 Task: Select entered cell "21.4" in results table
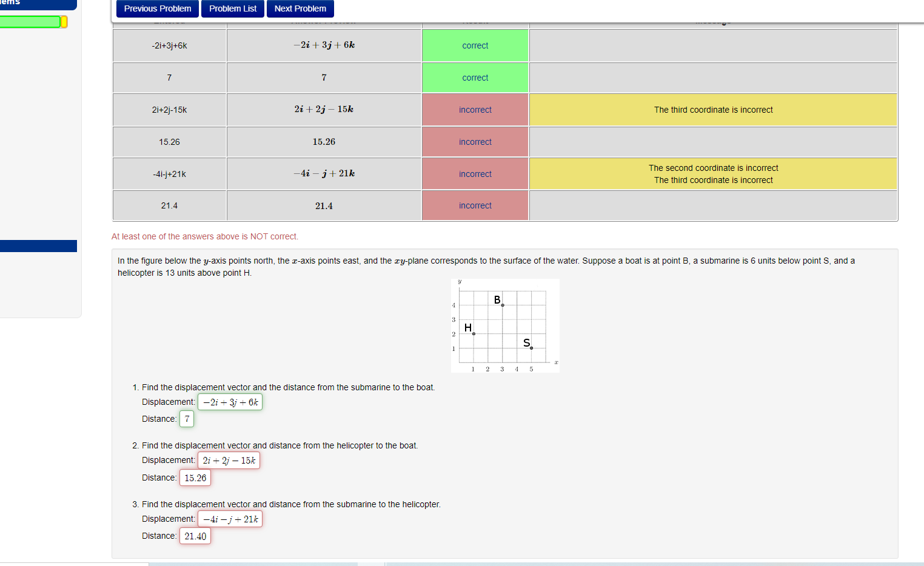(170, 205)
